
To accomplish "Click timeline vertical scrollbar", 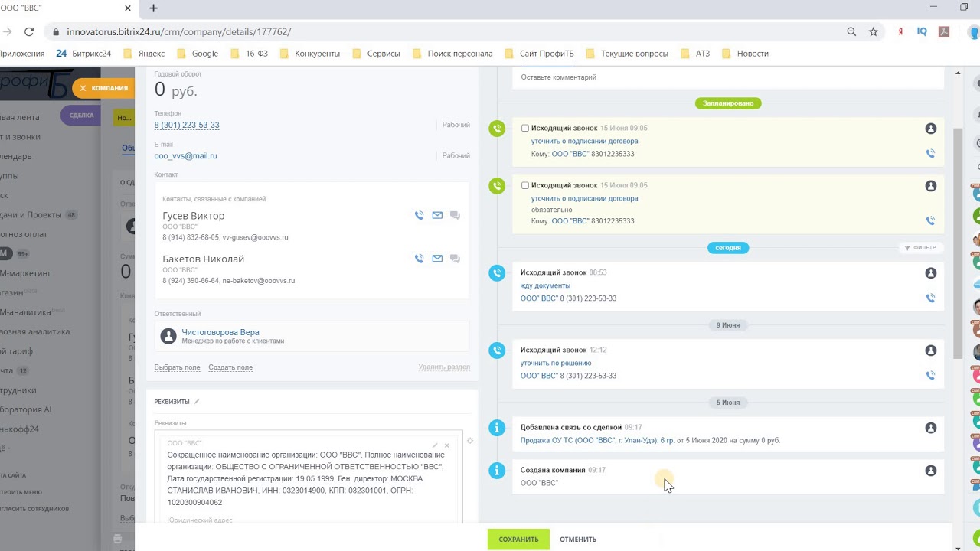I will [957, 243].
